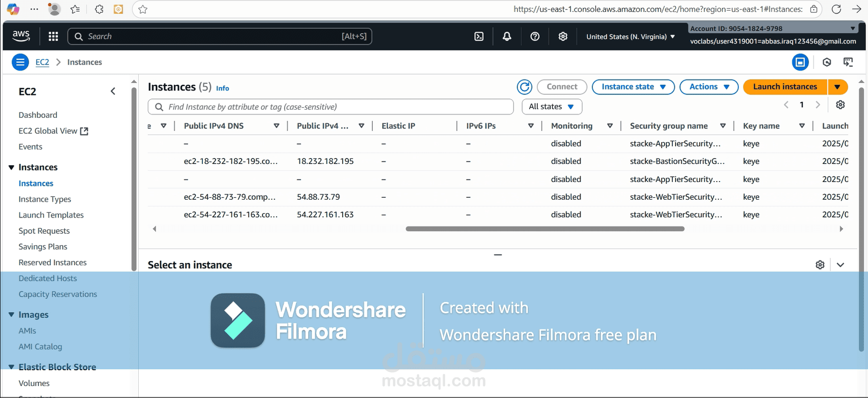
Task: Open EC2 Global View link
Action: click(53, 131)
